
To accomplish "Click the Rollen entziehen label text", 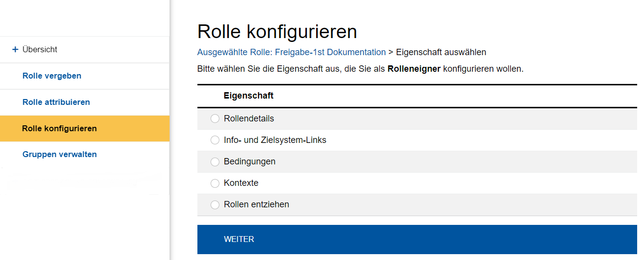I will [x=256, y=205].
